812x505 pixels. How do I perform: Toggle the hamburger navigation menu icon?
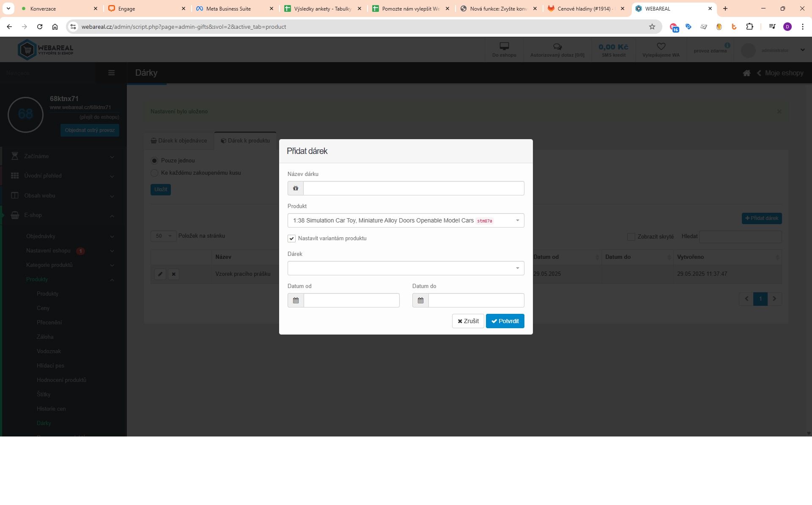point(111,73)
